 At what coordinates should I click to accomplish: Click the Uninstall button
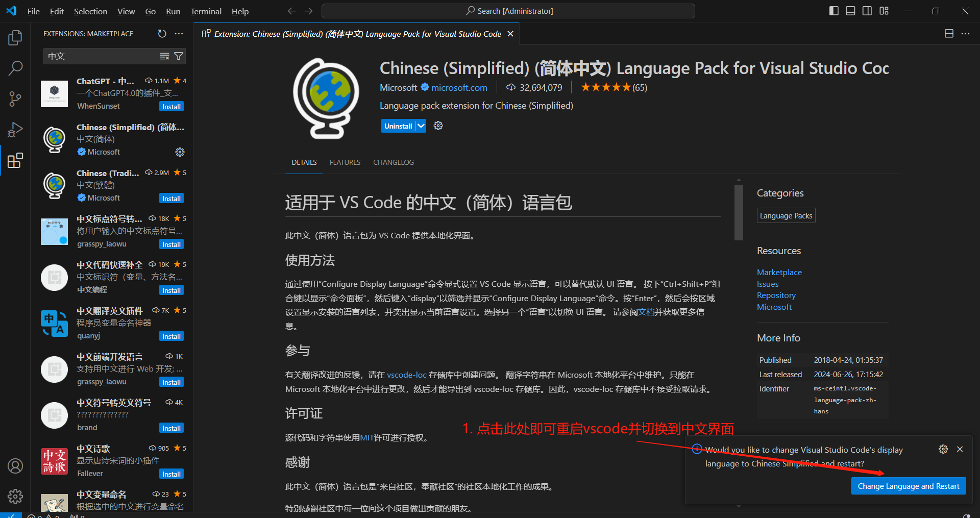398,126
